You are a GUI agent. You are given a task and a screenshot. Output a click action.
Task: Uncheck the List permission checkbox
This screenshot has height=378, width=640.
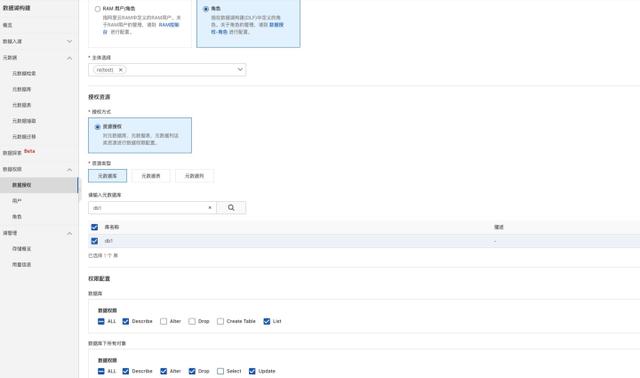pos(267,321)
